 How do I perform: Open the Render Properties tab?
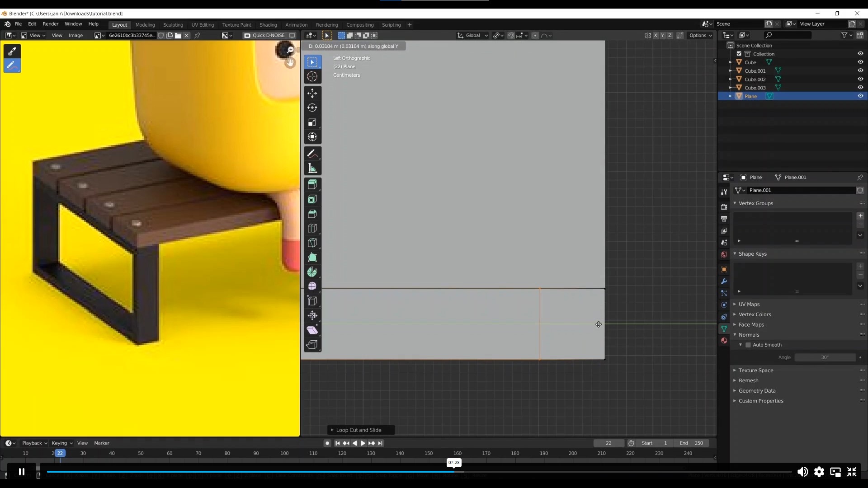click(x=724, y=206)
